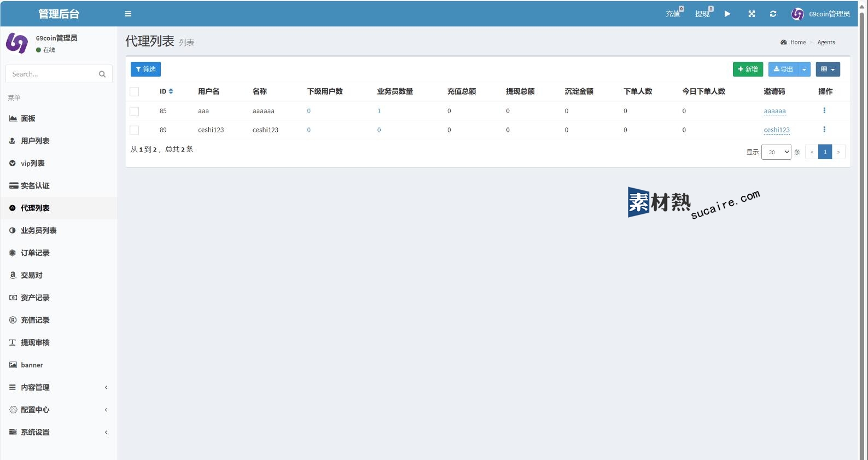
Task: Select the checkbox for row ID 85
Action: click(135, 112)
